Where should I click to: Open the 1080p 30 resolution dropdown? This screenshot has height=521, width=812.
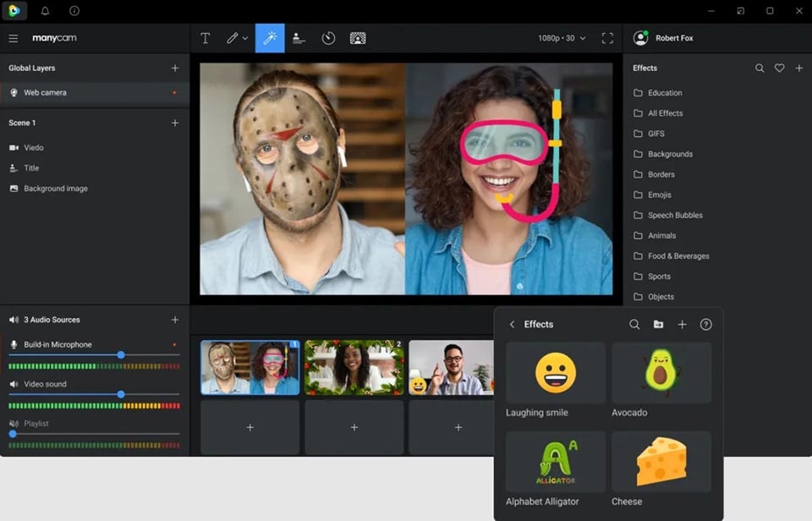click(562, 38)
